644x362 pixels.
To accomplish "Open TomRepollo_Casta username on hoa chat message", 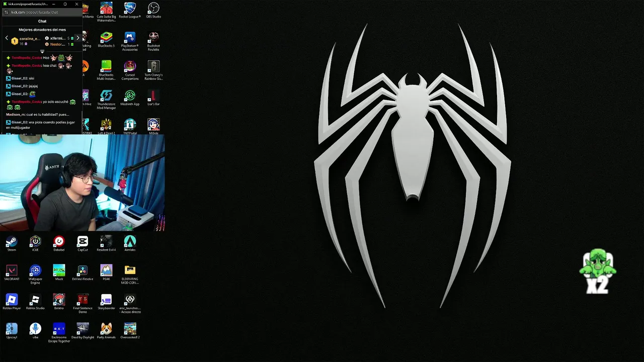I will point(26,65).
